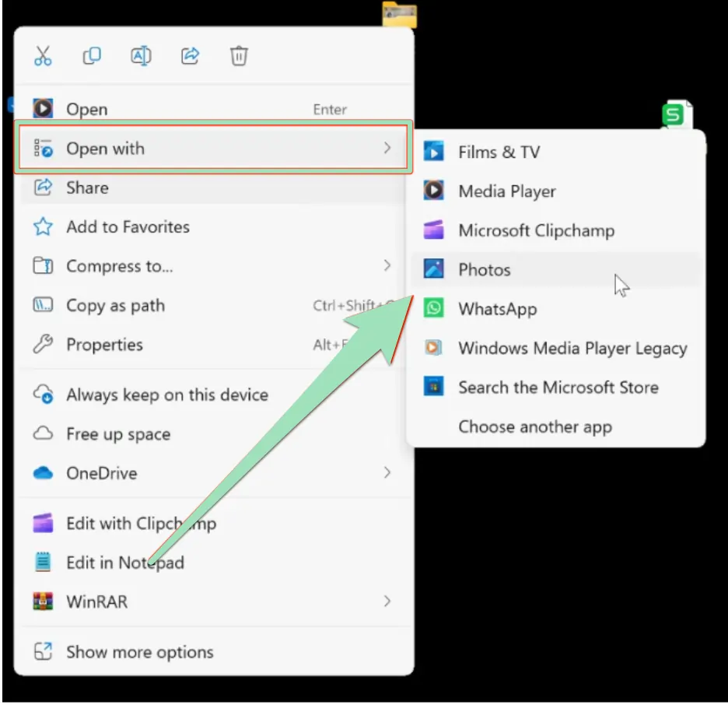Screen dimensions: 728x705
Task: Click the Microsoft Clipchamp icon in submenu
Action: 434,230
